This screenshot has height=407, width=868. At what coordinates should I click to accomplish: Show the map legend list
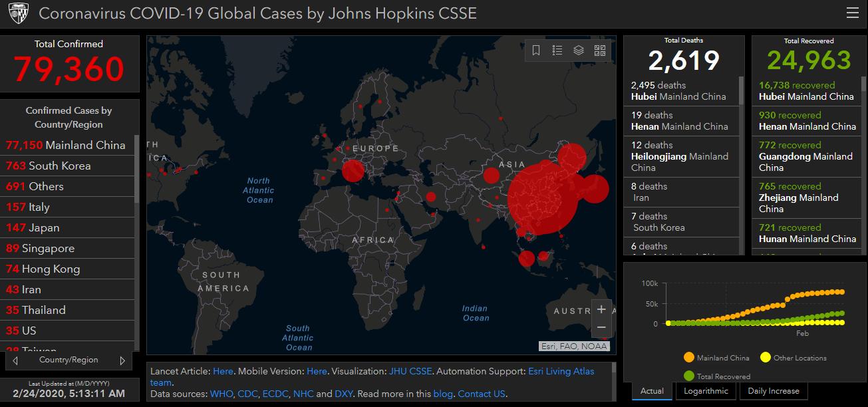click(x=557, y=51)
